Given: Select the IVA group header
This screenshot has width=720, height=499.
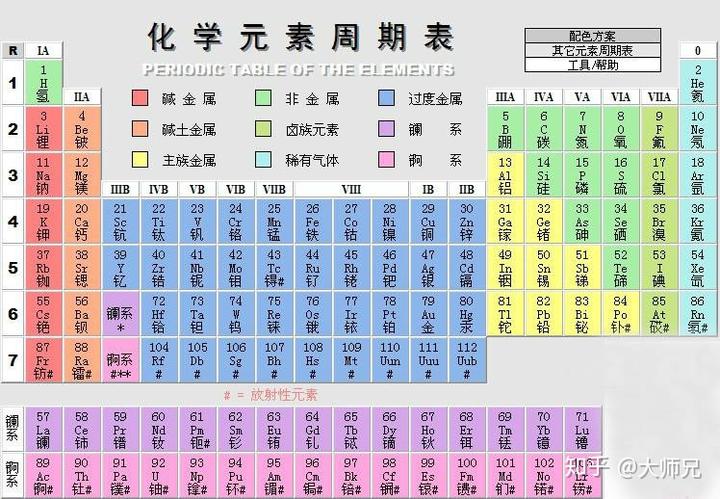Looking at the screenshot, I should click(x=543, y=97).
